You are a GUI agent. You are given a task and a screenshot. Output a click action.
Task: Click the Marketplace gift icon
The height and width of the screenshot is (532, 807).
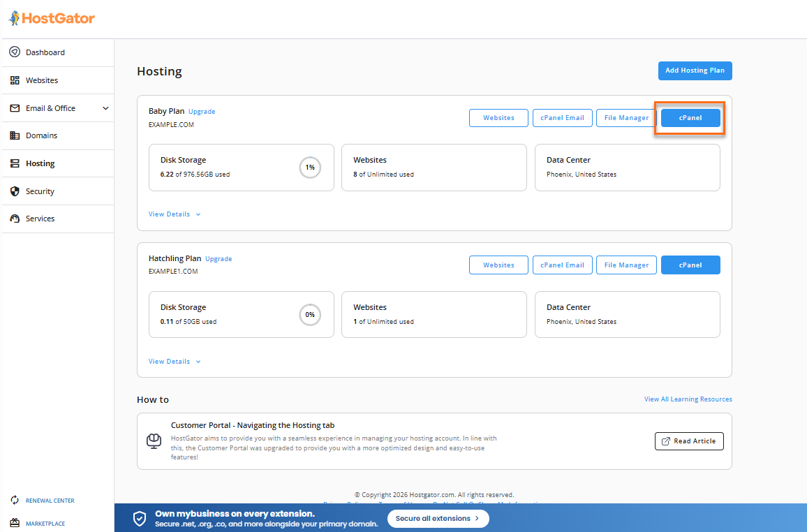(x=15, y=523)
